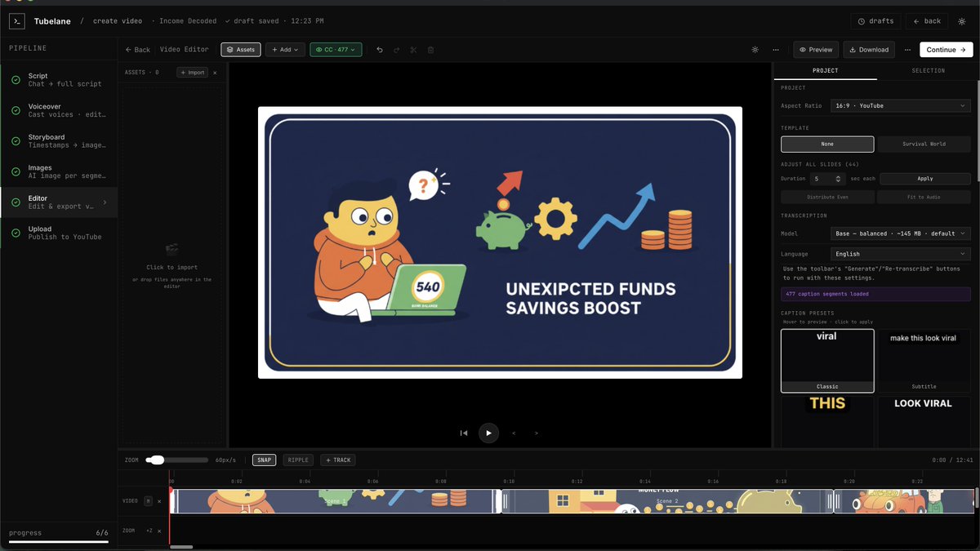Select the Subtitle caption preset

[924, 361]
